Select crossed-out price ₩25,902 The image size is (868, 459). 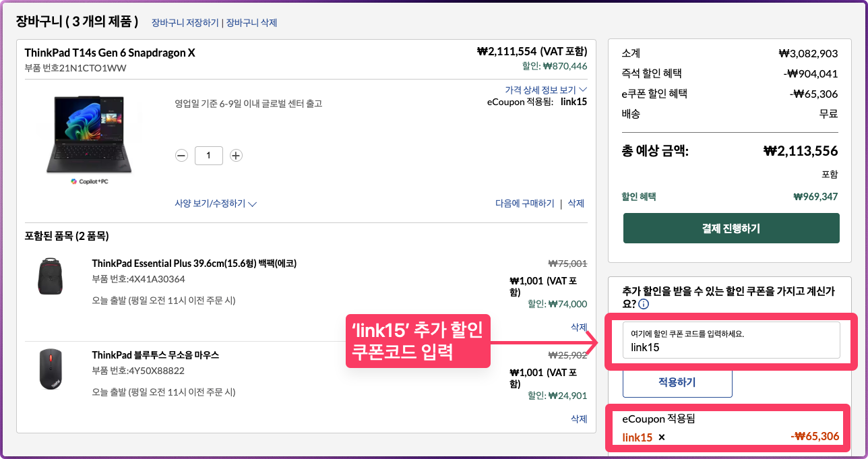point(567,355)
